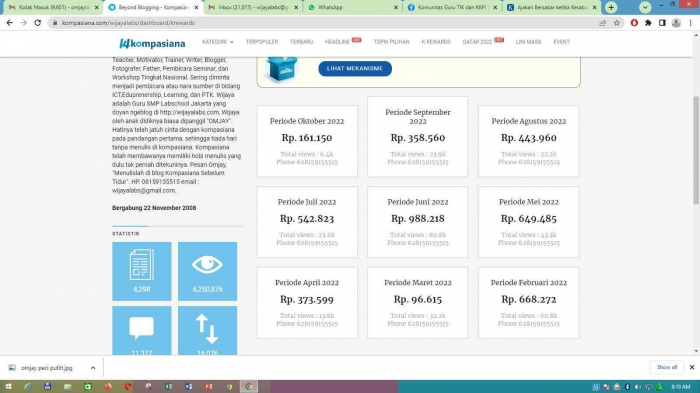Open the Opera red extension icon
This screenshot has height=393, width=700.
(634, 23)
